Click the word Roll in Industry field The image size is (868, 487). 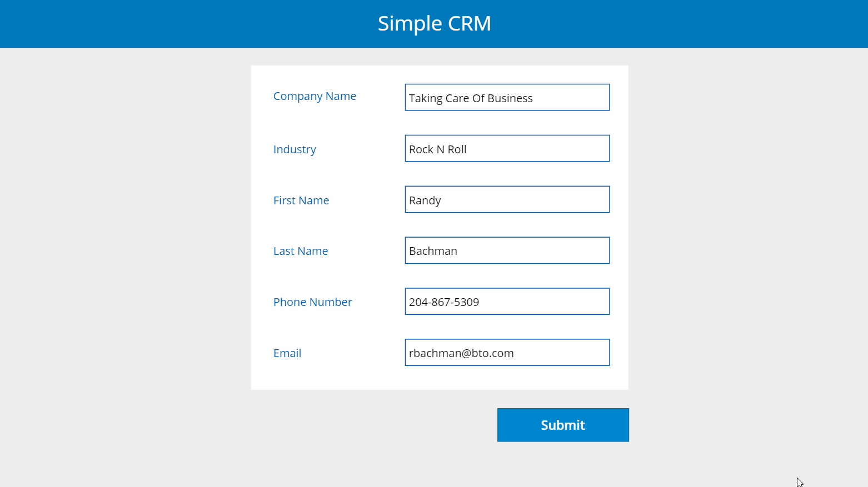[x=457, y=149]
